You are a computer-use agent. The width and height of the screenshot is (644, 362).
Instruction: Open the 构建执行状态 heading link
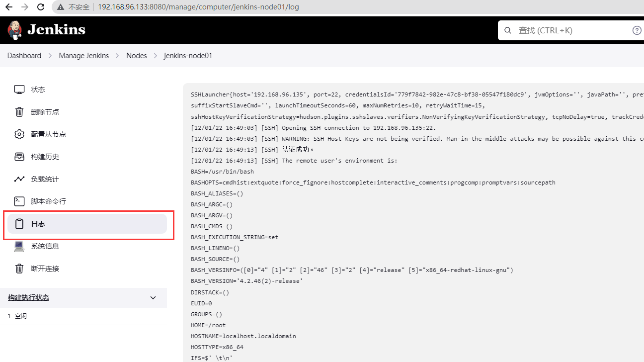28,297
